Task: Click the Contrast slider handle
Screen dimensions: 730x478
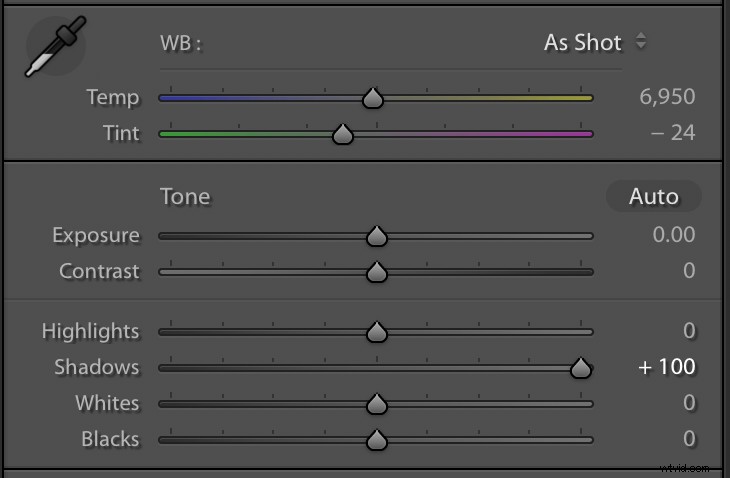Action: tap(377, 272)
